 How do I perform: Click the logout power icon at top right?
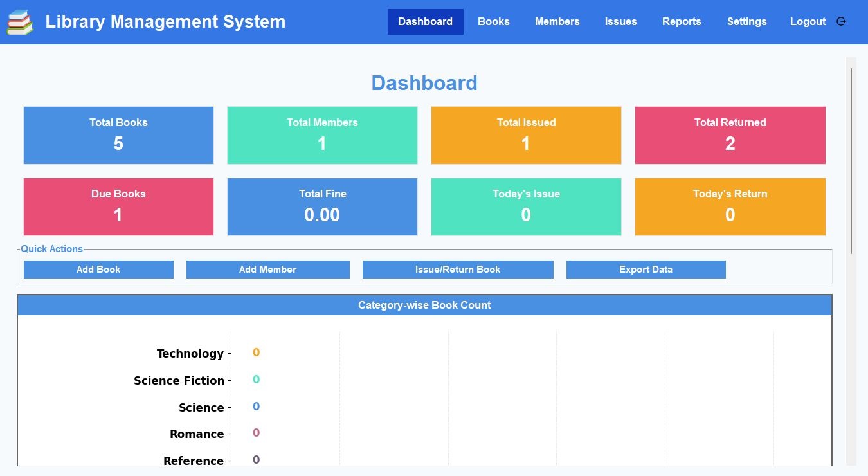[841, 21]
